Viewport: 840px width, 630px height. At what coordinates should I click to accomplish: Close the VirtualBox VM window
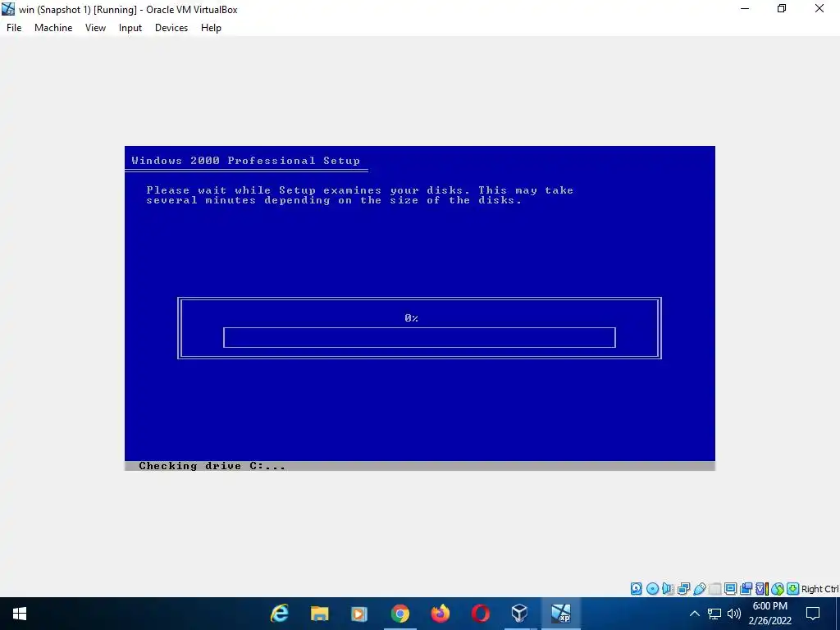click(x=819, y=8)
